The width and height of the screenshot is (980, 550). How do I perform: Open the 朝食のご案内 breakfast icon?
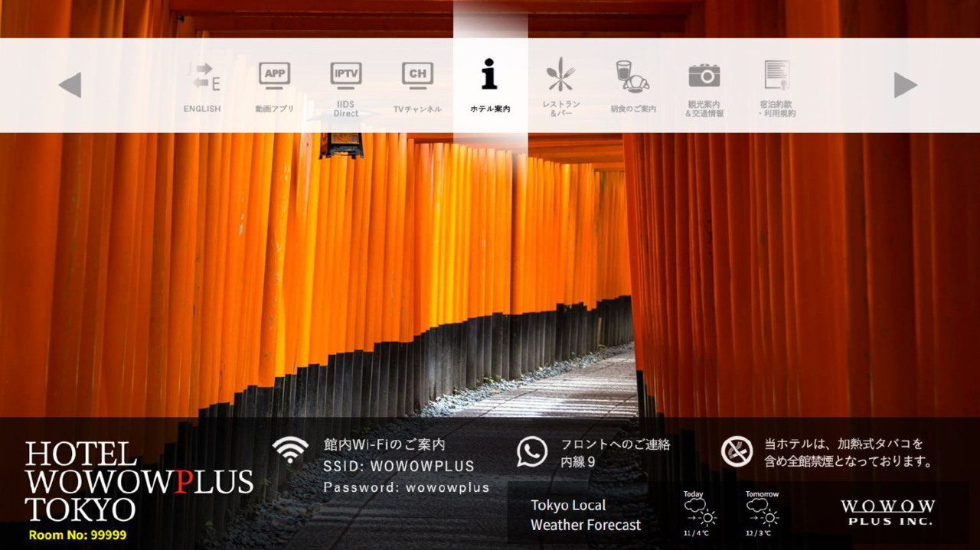pyautogui.click(x=634, y=84)
